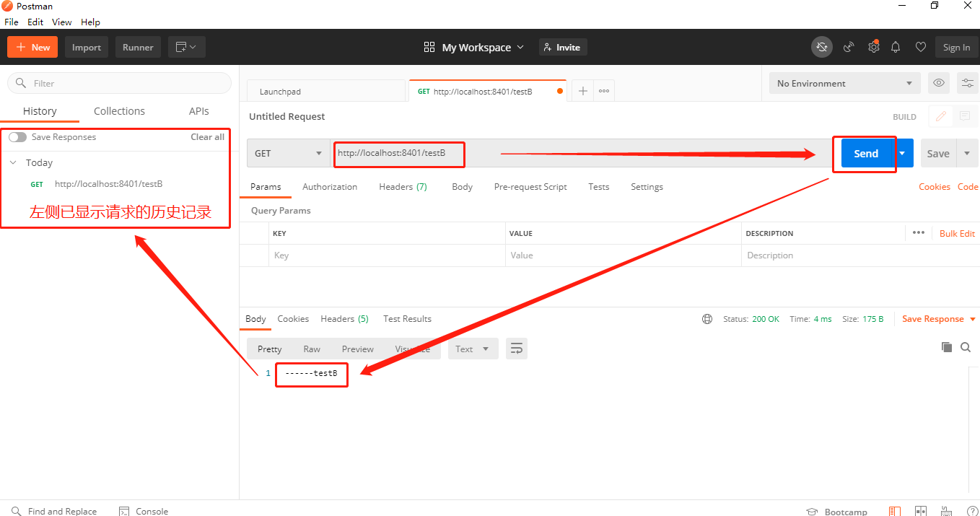Screen dimensions: 980x516
Task: Search the response with the magnifier icon
Action: pyautogui.click(x=966, y=347)
